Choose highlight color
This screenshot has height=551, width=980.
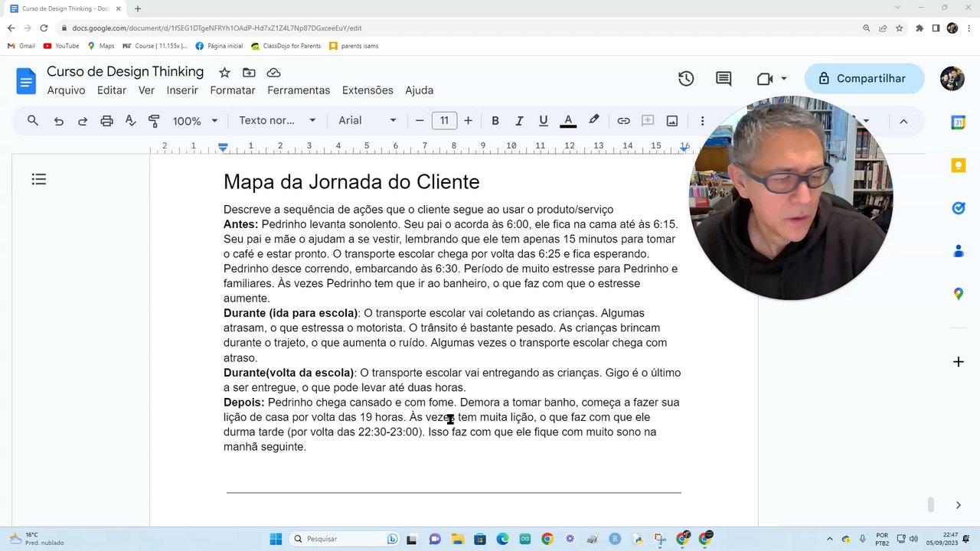(x=593, y=121)
